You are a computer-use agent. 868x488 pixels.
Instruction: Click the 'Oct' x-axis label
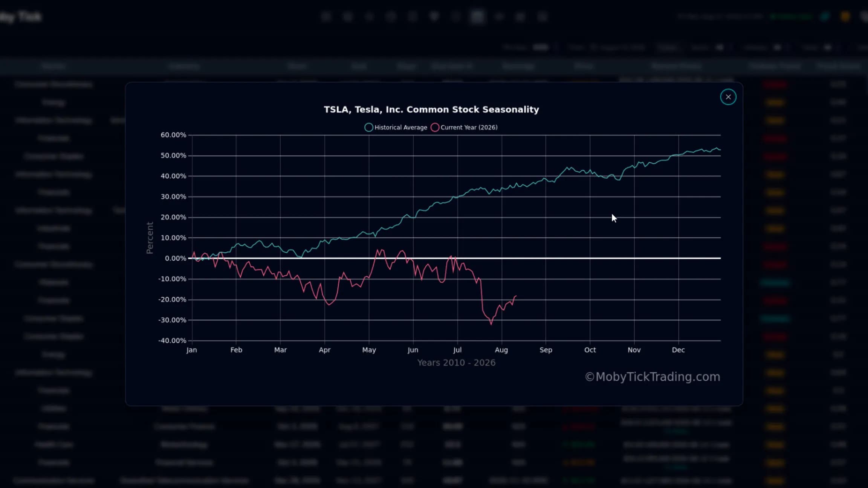[x=590, y=350]
